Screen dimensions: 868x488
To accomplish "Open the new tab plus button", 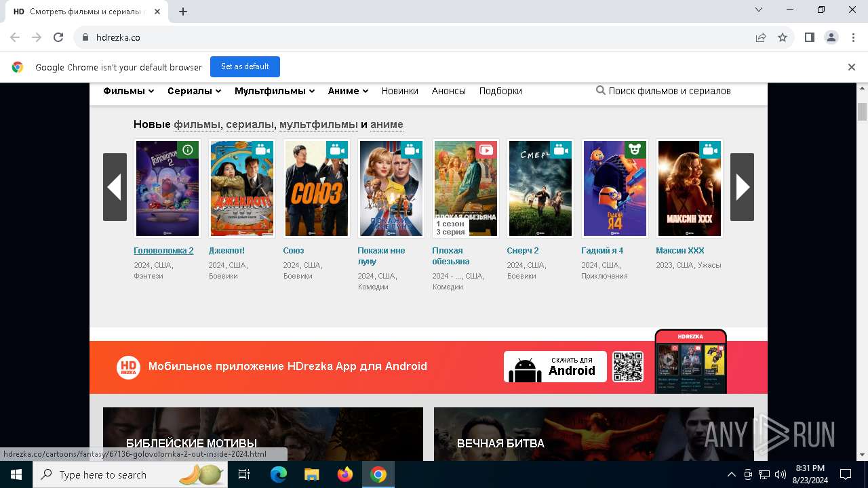I will pyautogui.click(x=183, y=11).
